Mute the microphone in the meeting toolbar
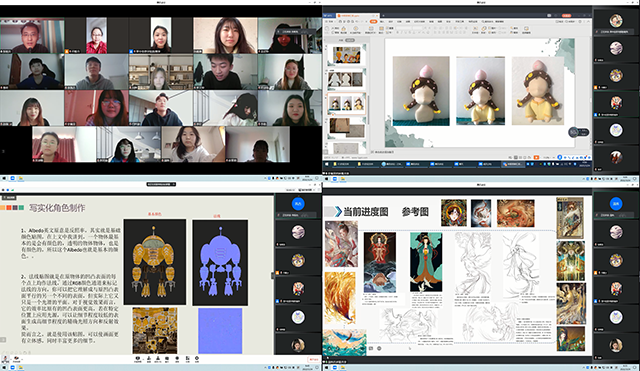640x371 pixels. pos(5,359)
